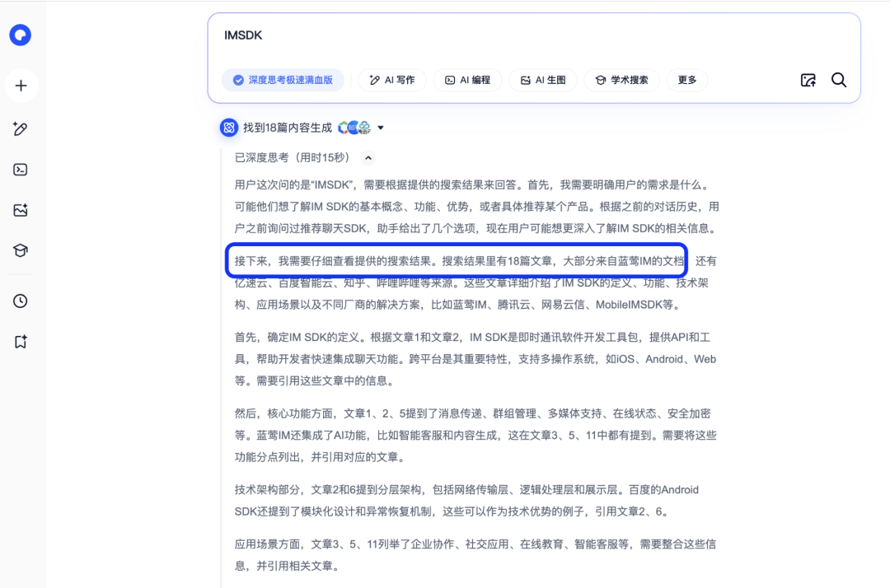Open bookmarks favorites icon in sidebar
Screen dimensions: 890x588
21,341
